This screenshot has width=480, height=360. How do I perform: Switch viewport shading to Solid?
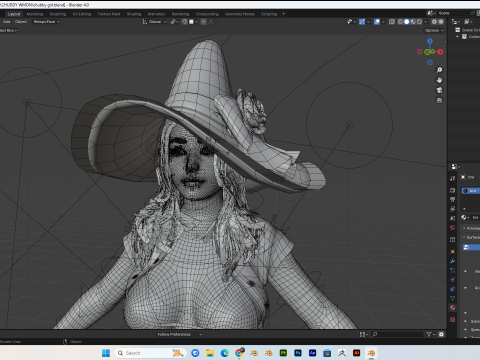pyautogui.click(x=407, y=22)
